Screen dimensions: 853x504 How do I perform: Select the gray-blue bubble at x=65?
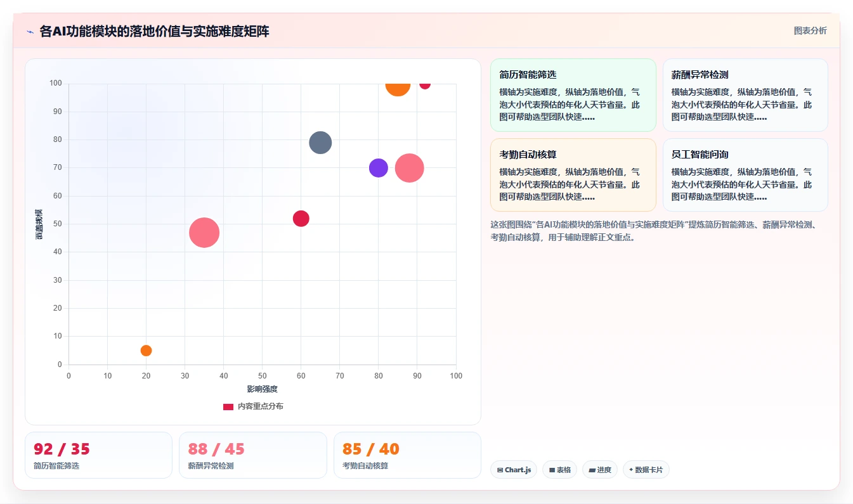(320, 143)
